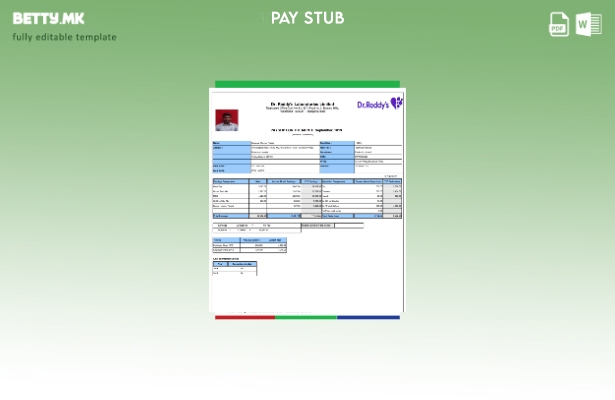Click the Dr.Reddy's logo on the pay stub
615x400 pixels.
(379, 104)
